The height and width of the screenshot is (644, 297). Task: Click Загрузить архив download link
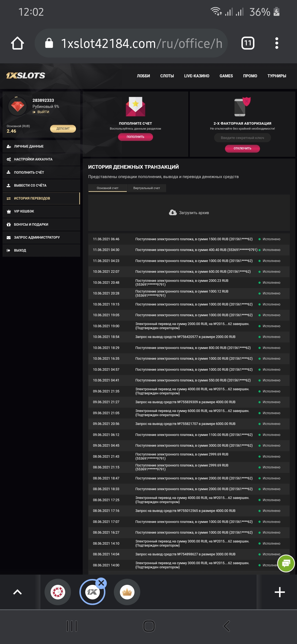pyautogui.click(x=189, y=213)
